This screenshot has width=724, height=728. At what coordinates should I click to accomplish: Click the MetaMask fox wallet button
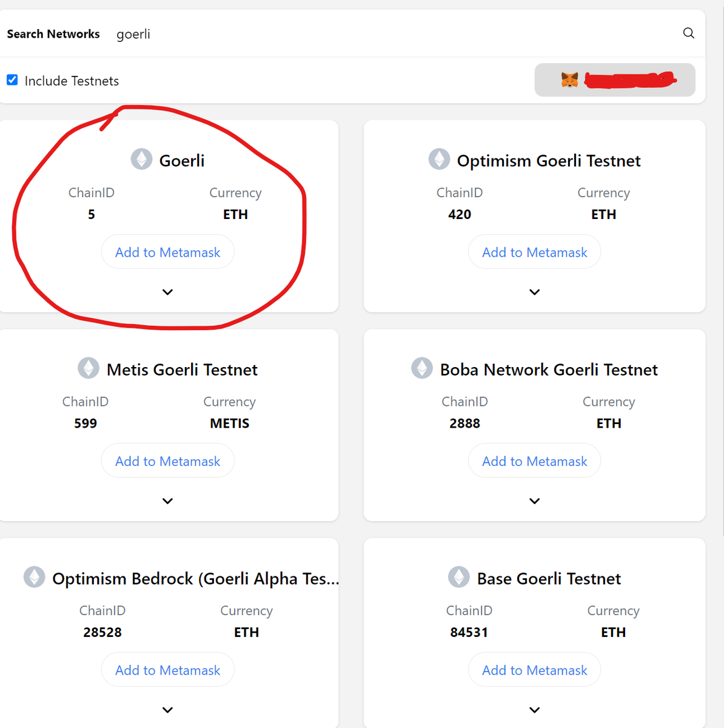tap(615, 79)
